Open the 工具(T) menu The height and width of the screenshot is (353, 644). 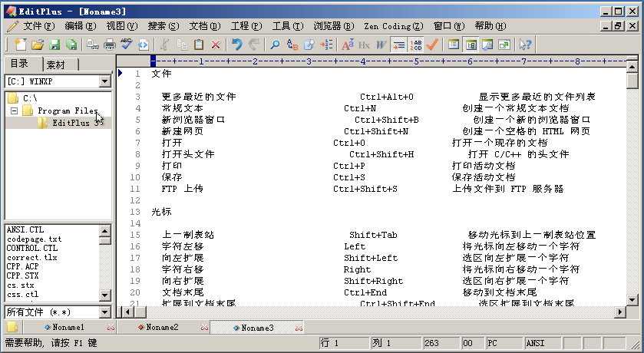288,26
